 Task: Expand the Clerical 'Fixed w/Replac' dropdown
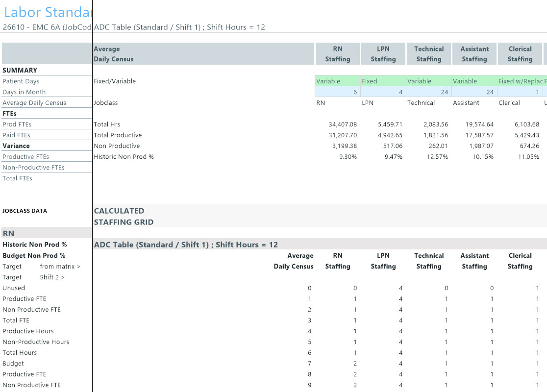(520, 81)
